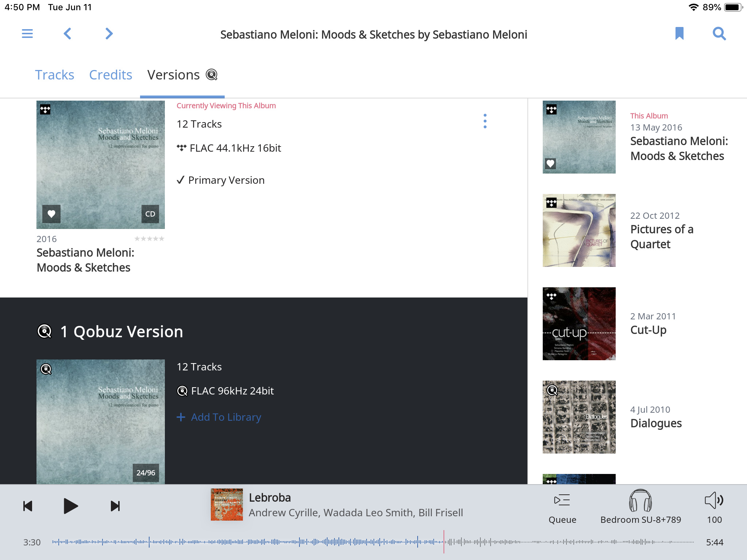
Task: Click 'FLAC 44.1kHz 16bit' format text
Action: pyautogui.click(x=235, y=148)
